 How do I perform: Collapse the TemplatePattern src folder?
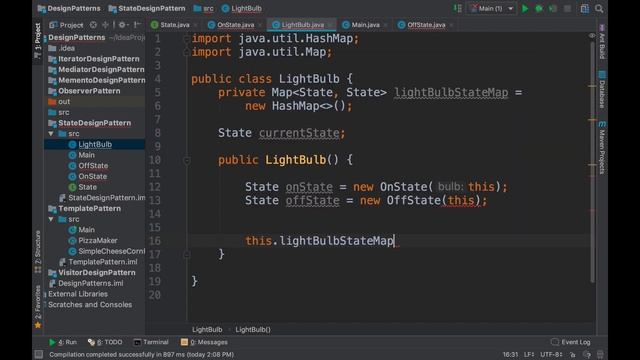pos(51,219)
